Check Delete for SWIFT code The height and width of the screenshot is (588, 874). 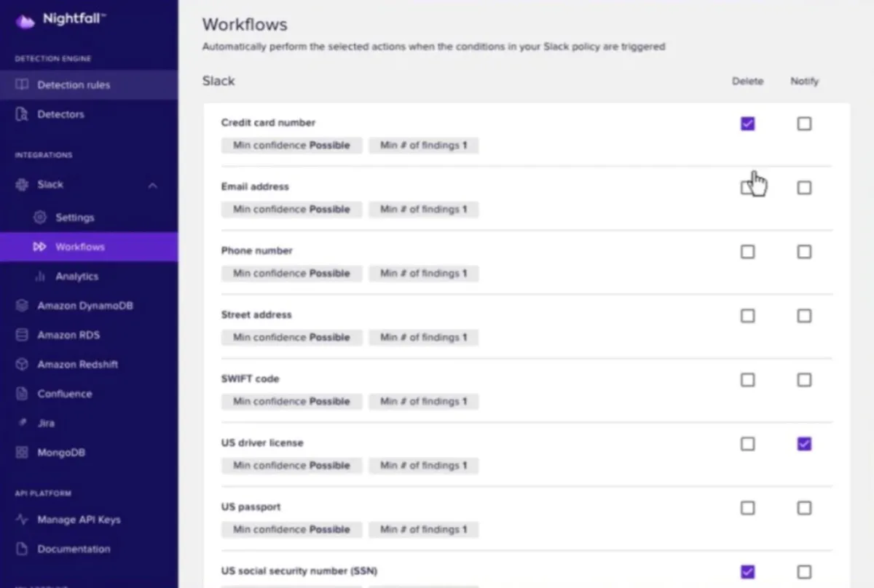(747, 380)
